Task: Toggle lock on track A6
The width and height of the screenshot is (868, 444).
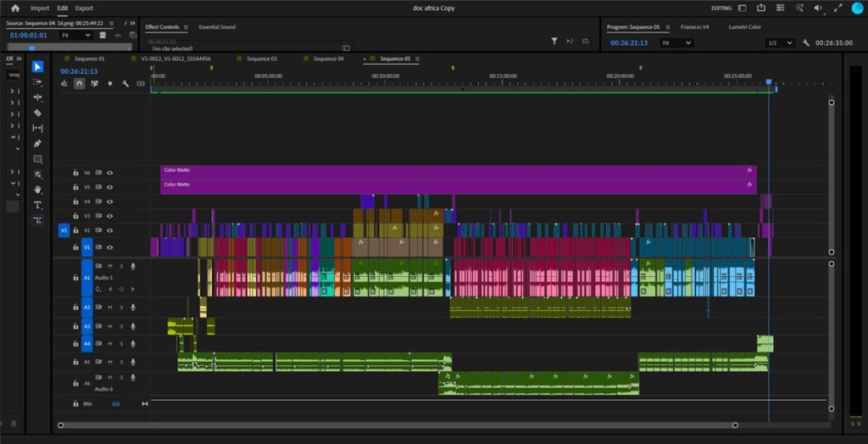Action: tap(75, 382)
